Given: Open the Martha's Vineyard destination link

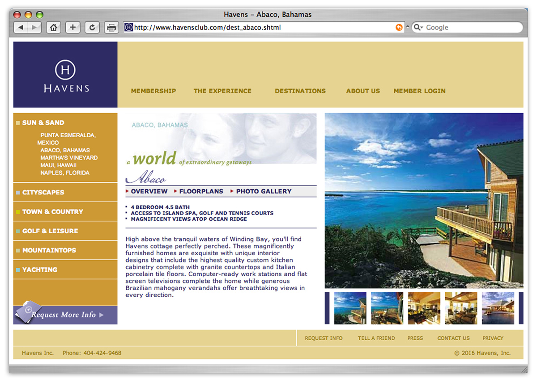Looking at the screenshot, I should point(68,158).
